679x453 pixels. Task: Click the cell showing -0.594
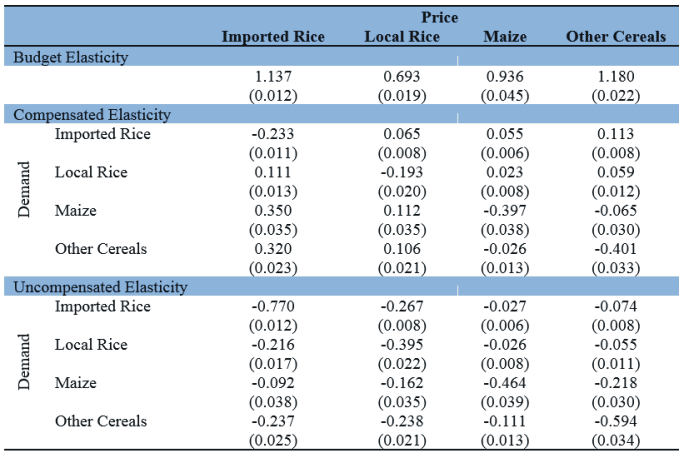[615, 421]
